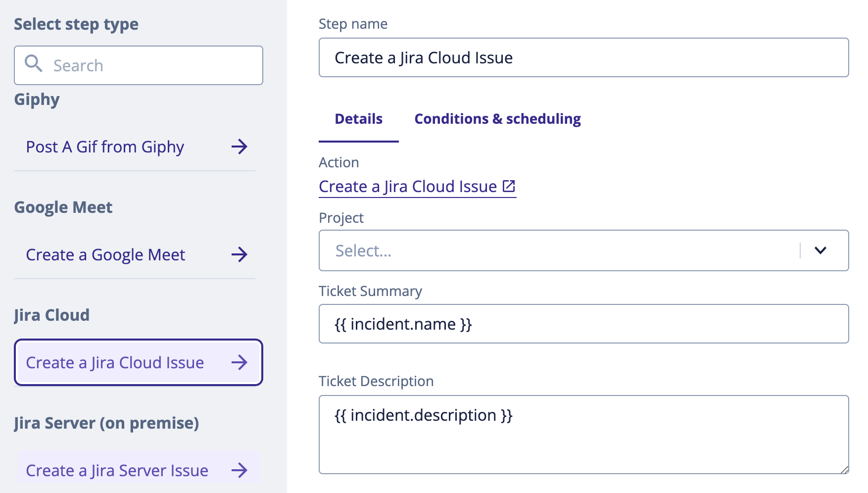Viewport: 868px width, 493px height.
Task: Click into the Step name field
Action: tap(583, 57)
